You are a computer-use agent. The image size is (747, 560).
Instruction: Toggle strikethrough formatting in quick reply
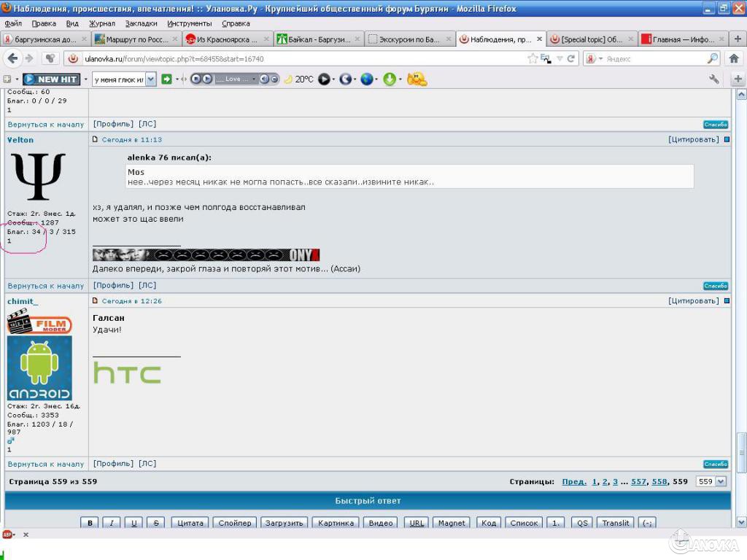[x=155, y=523]
